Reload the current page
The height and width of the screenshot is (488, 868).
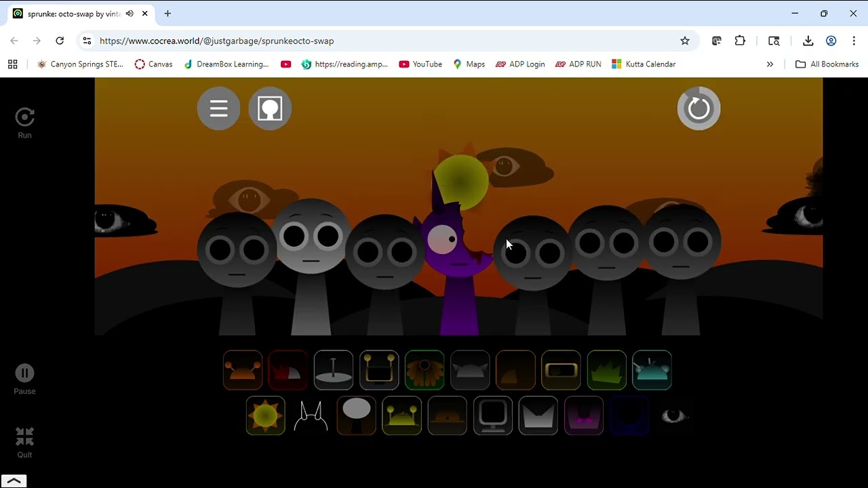pos(60,41)
